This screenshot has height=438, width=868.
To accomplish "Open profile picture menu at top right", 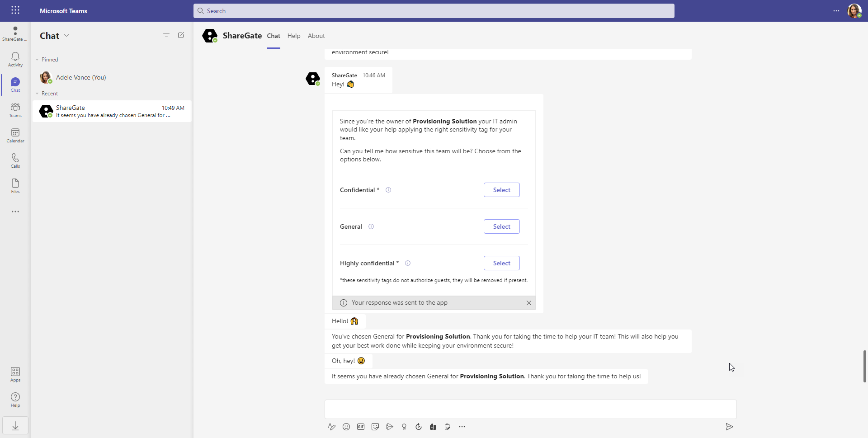I will [854, 11].
